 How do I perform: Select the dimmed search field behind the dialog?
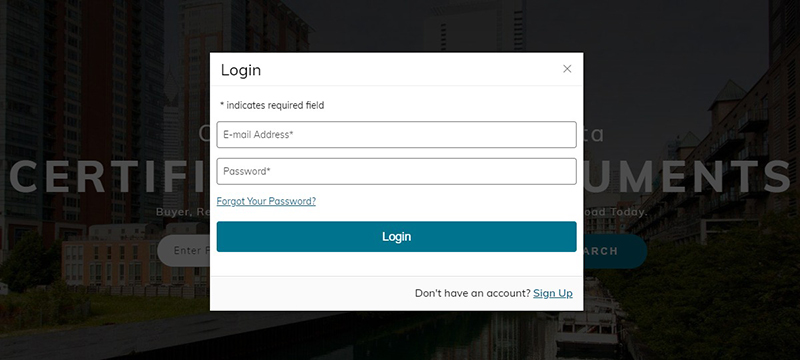184,250
